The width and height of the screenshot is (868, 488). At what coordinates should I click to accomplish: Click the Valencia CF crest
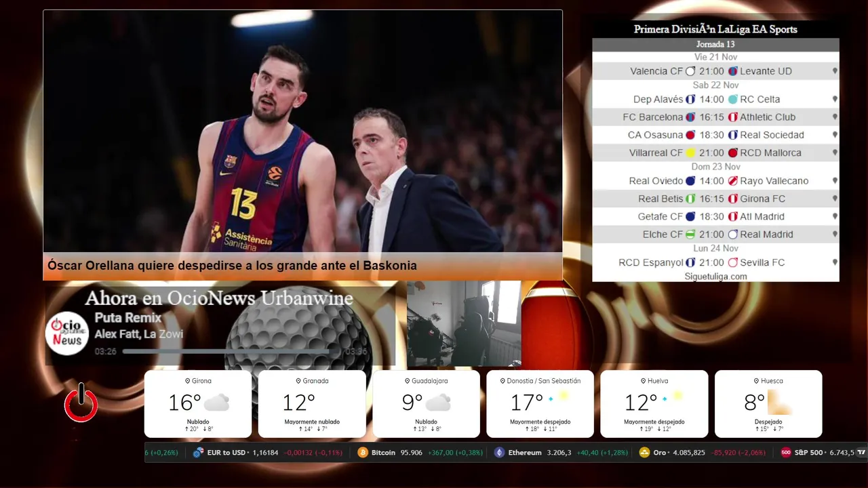(x=690, y=71)
